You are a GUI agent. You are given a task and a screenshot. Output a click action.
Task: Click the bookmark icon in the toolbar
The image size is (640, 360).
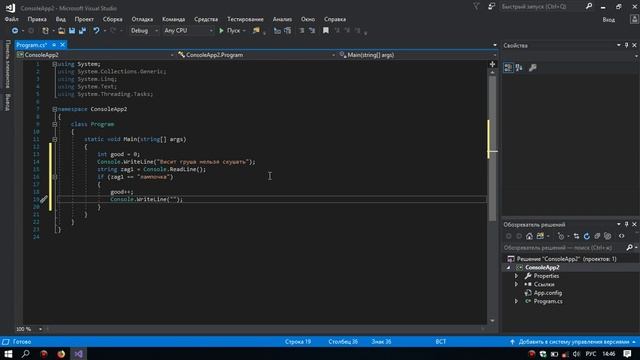[325, 31]
